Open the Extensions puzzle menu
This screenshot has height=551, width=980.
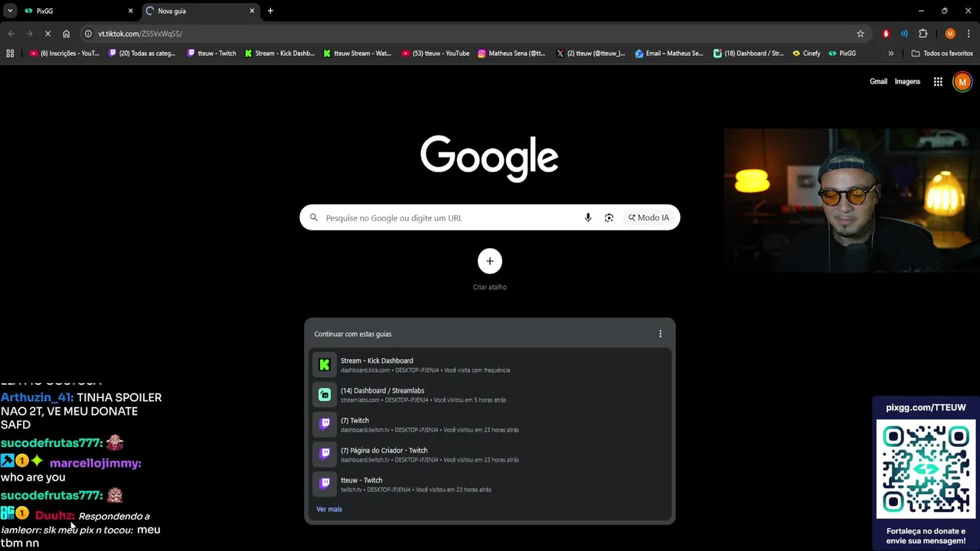(923, 34)
